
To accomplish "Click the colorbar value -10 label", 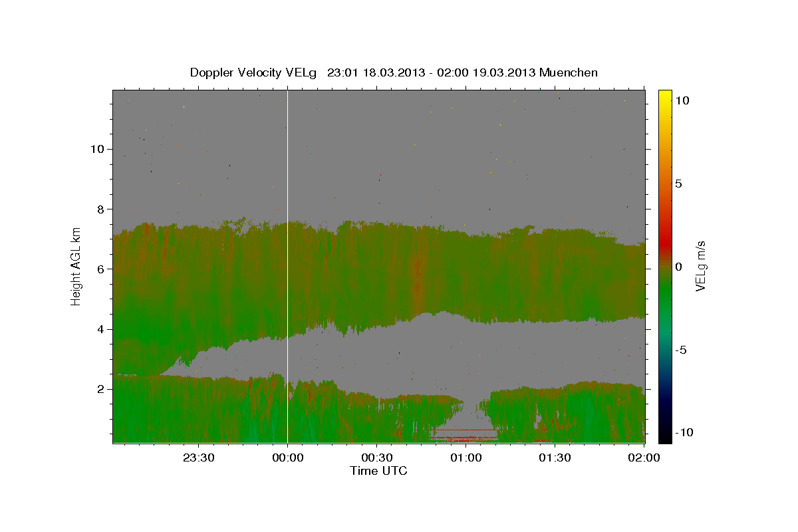I will 683,432.
